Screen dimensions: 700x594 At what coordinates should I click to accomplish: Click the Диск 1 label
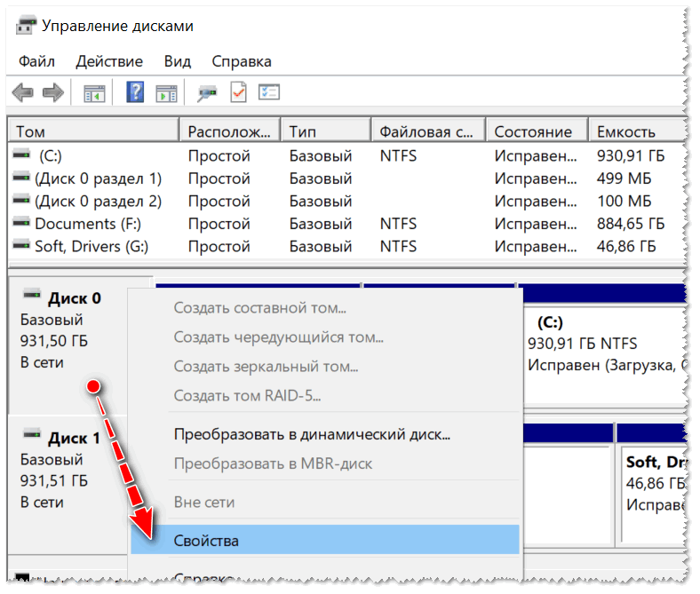tap(74, 439)
